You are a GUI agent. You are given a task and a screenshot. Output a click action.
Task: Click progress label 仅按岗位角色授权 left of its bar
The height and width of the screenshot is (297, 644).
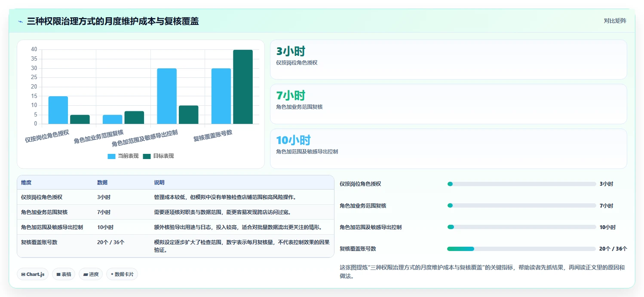coord(360,184)
